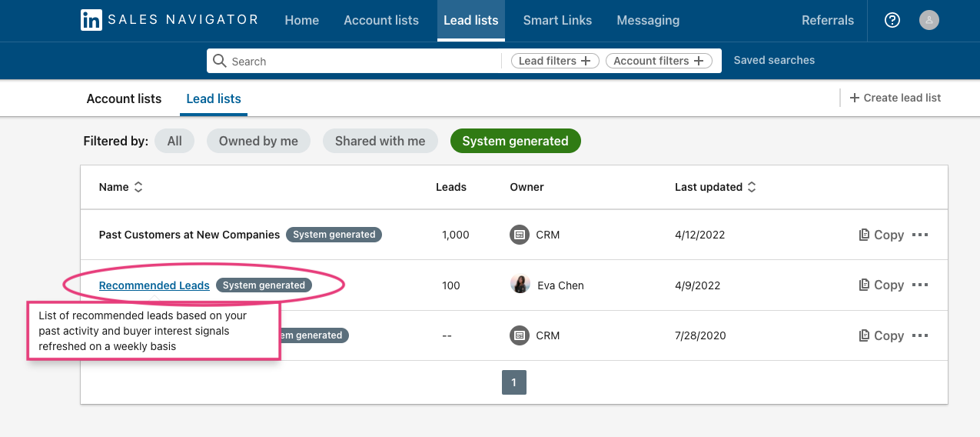Click the Leads column header
This screenshot has width=980, height=437.
tap(451, 187)
